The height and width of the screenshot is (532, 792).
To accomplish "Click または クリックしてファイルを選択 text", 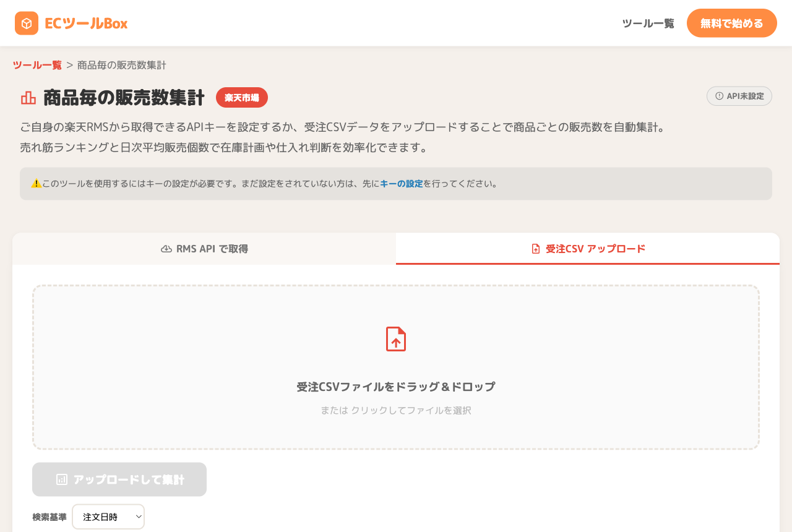I will [x=396, y=410].
